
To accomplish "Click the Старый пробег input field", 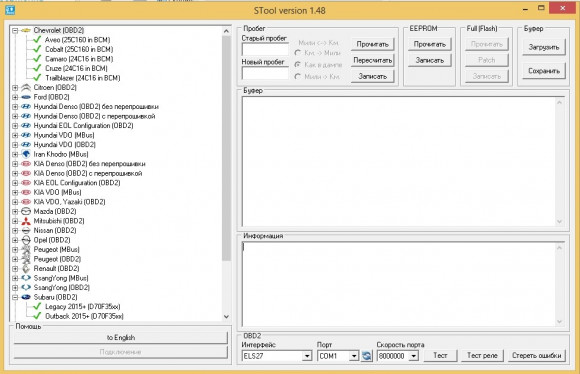I will click(265, 49).
